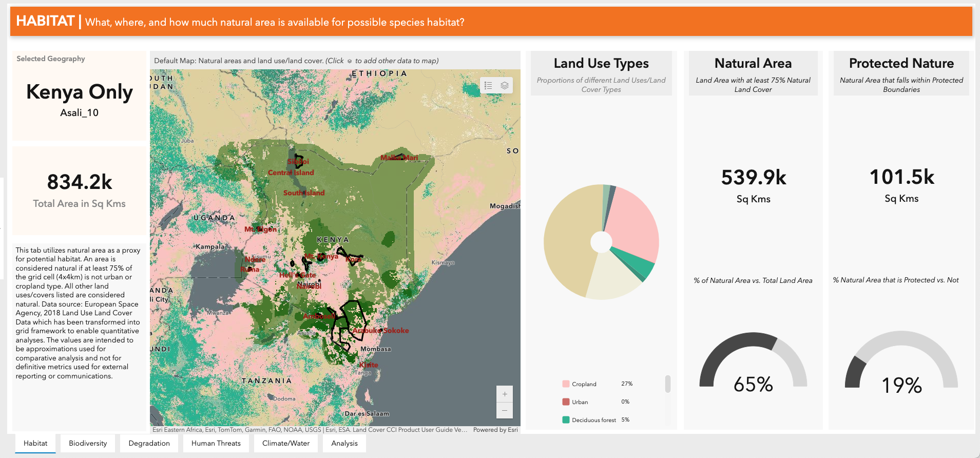Viewport: 980px width, 458px height.
Task: Click the Kenya Only geography card
Action: [80, 96]
